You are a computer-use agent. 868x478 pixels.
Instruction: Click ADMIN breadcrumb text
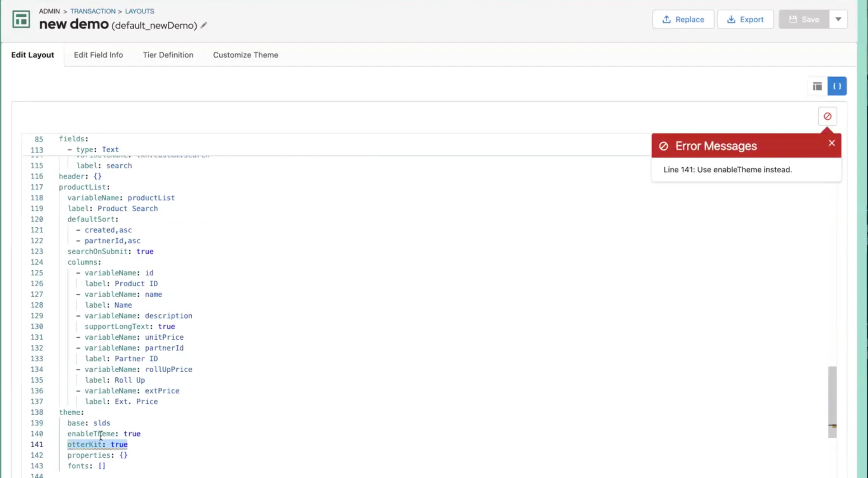pyautogui.click(x=49, y=11)
